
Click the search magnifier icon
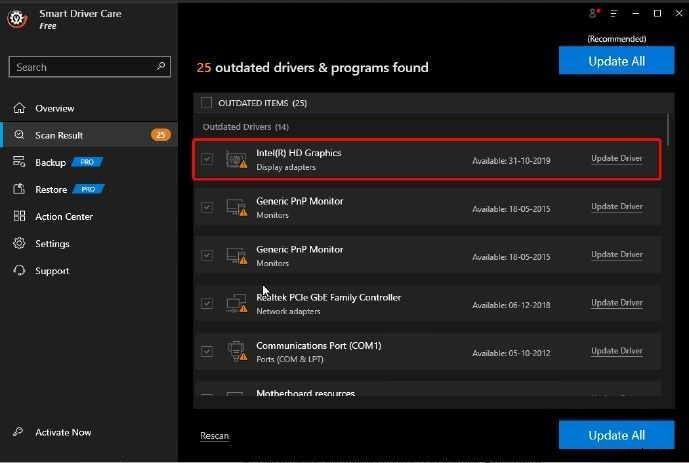160,66
